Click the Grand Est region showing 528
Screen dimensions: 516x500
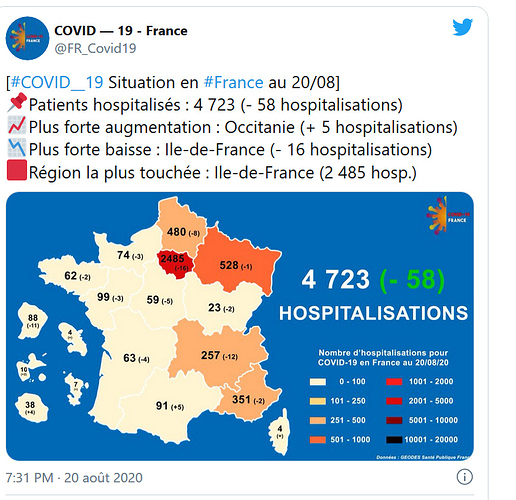tap(238, 265)
